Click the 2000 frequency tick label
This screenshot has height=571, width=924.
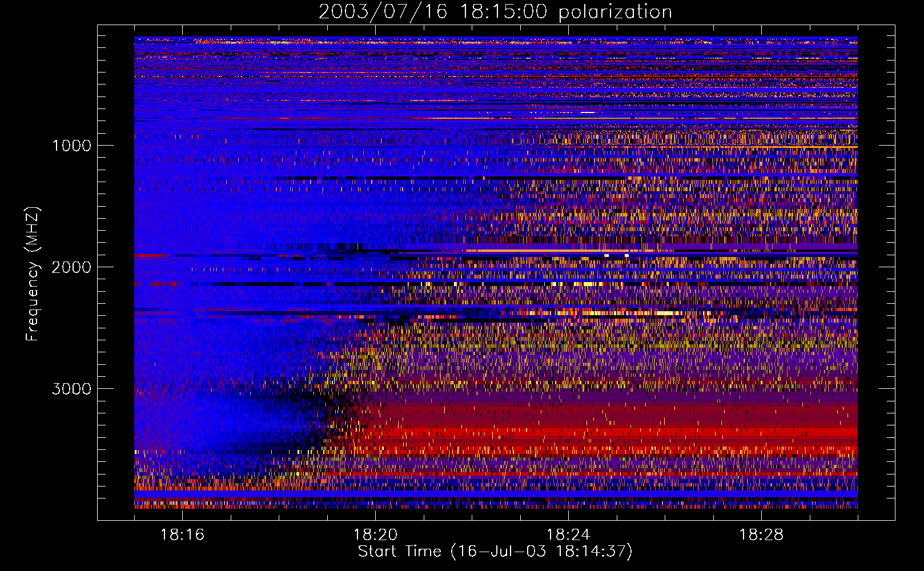[71, 267]
